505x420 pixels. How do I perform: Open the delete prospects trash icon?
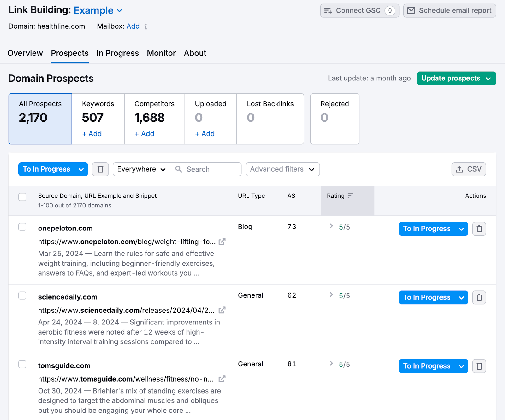100,169
